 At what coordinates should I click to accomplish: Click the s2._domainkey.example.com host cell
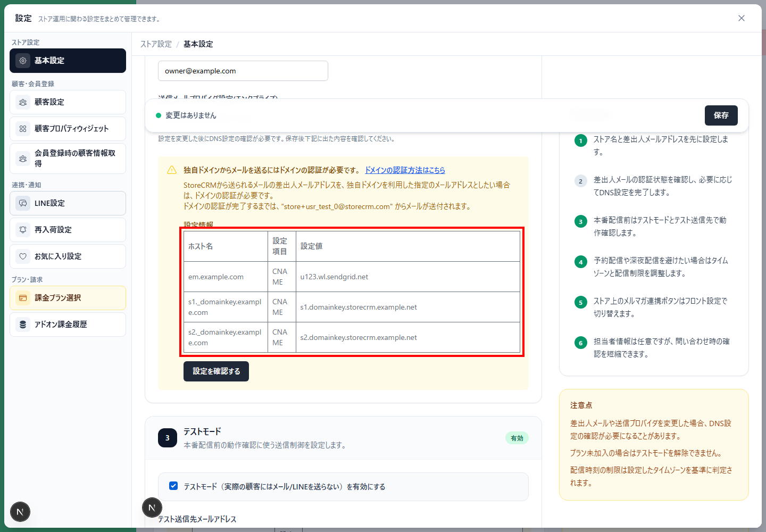[x=226, y=337]
